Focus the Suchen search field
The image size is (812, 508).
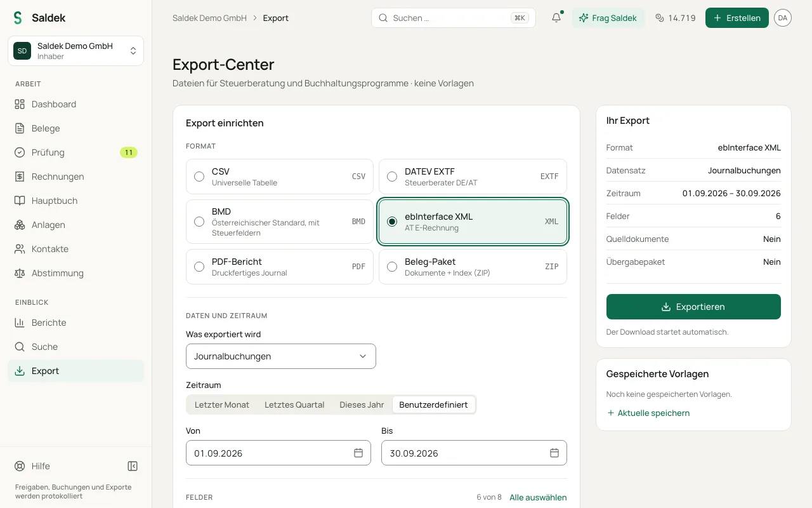(x=454, y=18)
